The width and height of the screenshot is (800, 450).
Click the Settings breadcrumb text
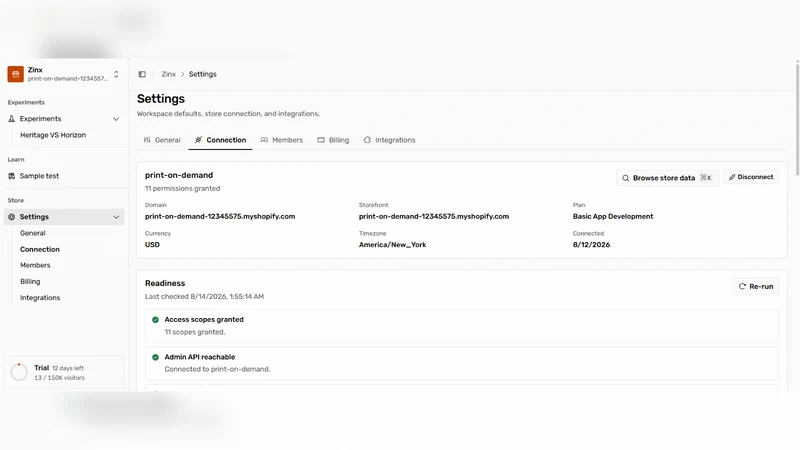(x=203, y=74)
